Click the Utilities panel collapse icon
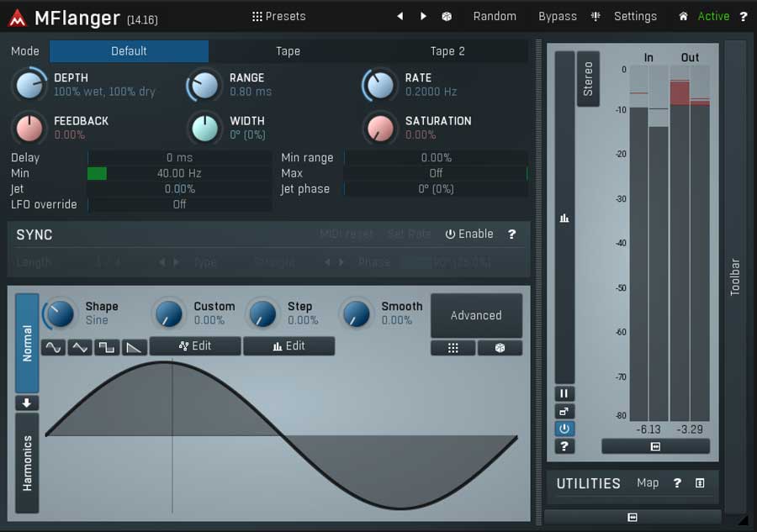 700,482
